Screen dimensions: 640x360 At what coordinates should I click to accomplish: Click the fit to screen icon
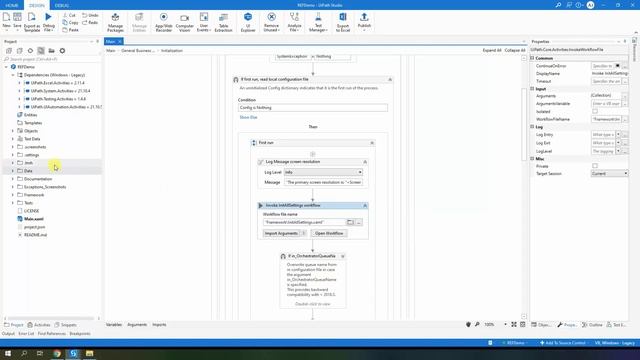[x=514, y=324]
